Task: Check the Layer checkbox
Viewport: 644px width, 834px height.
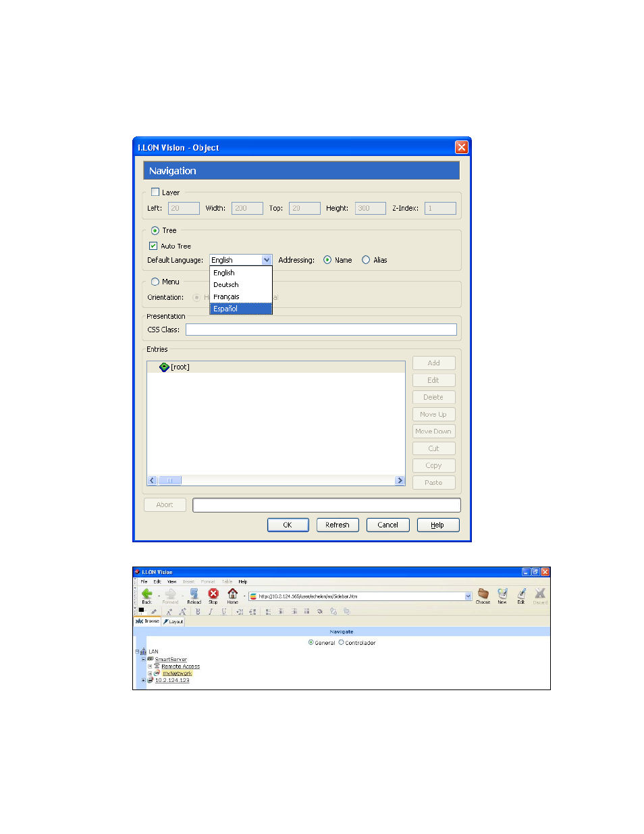Action: pos(155,192)
